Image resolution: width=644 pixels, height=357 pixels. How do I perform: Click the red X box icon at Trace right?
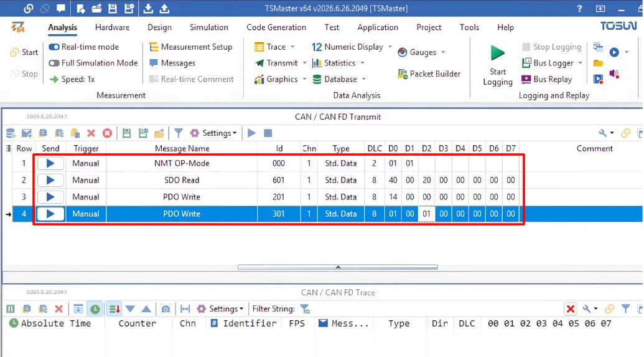click(571, 309)
